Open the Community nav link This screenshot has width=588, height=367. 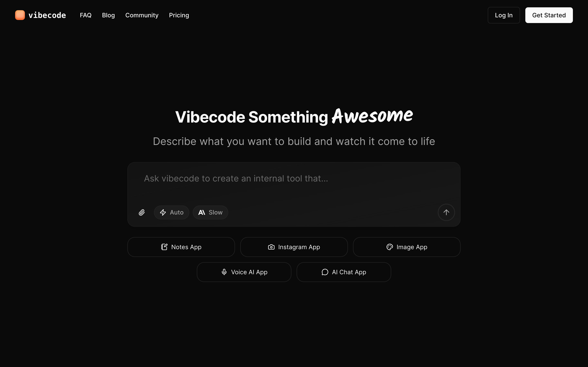click(142, 15)
